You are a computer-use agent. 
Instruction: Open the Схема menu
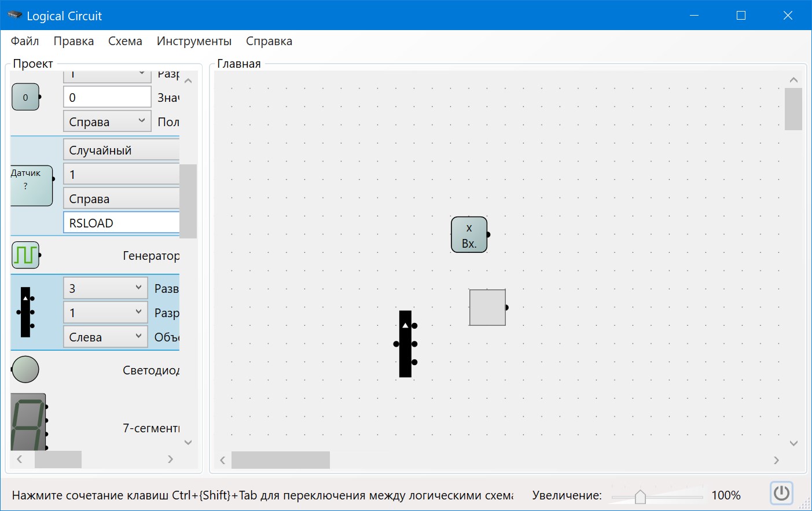click(x=125, y=41)
